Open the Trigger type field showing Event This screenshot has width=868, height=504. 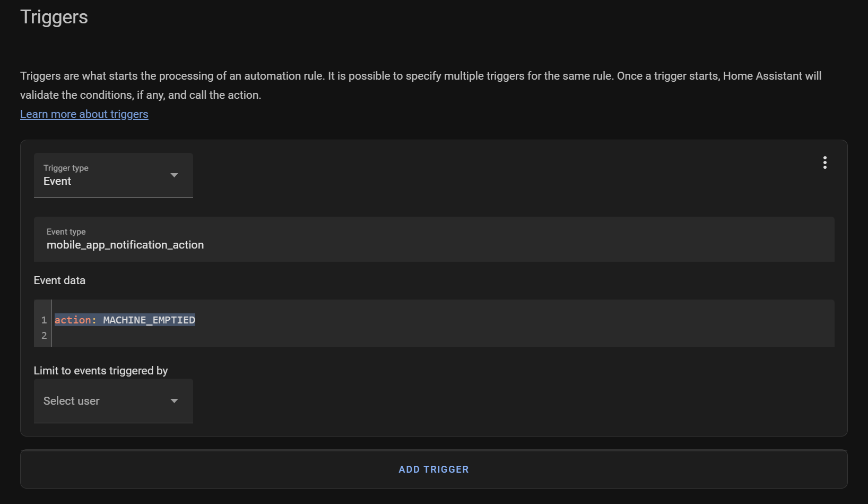[x=114, y=175]
